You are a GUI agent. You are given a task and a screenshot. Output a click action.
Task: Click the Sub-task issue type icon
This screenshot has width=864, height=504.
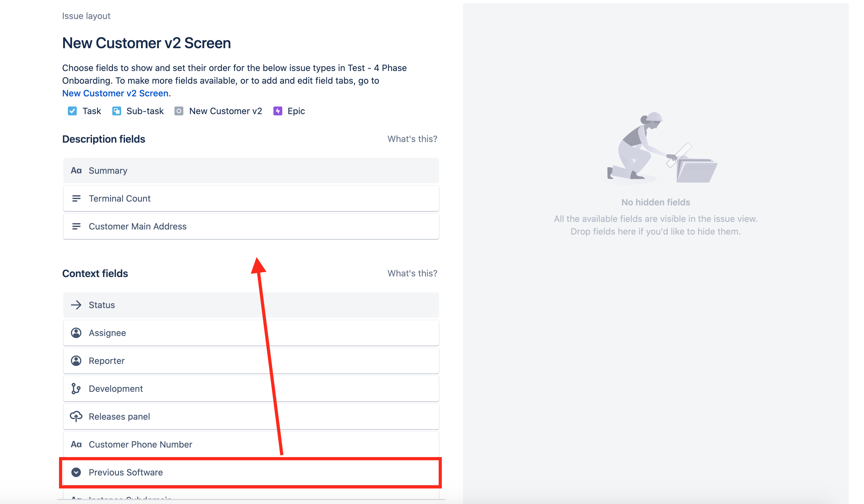(x=117, y=111)
